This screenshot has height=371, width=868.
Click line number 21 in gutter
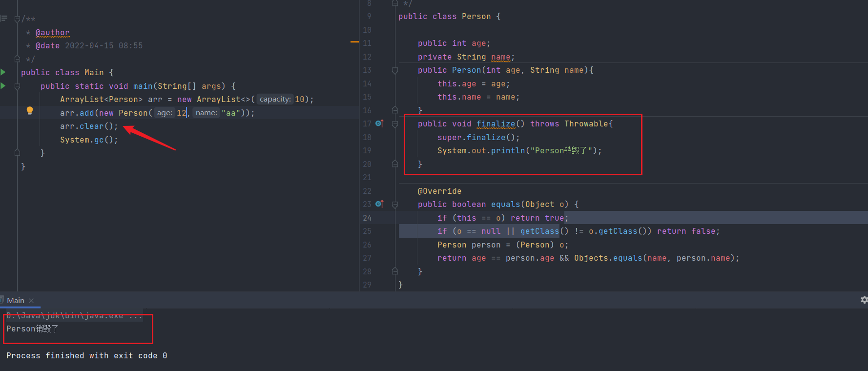(x=367, y=178)
